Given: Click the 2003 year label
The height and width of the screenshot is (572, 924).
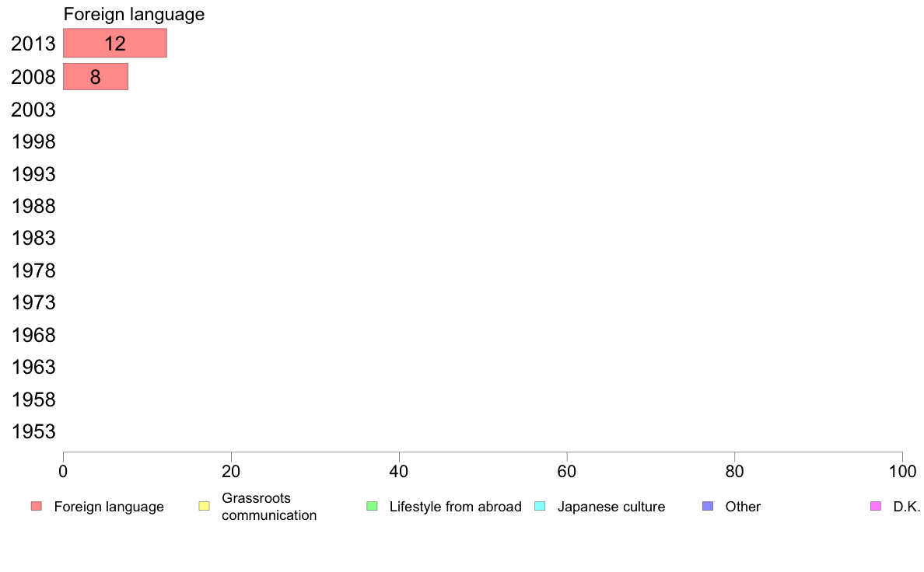Looking at the screenshot, I should (x=33, y=110).
